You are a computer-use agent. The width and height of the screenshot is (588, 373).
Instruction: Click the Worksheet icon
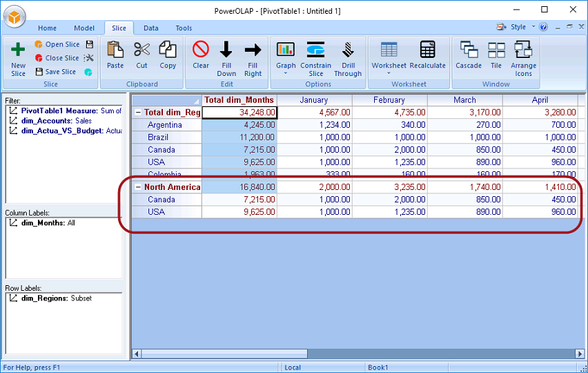point(389,50)
